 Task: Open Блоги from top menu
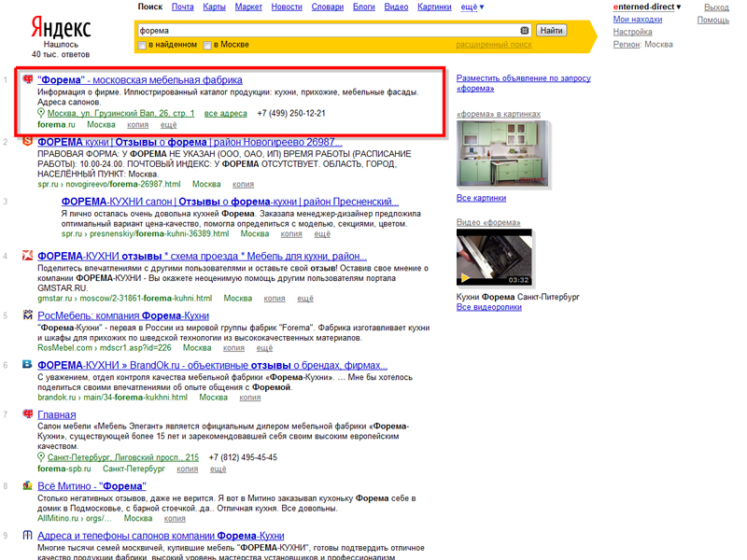tap(364, 7)
